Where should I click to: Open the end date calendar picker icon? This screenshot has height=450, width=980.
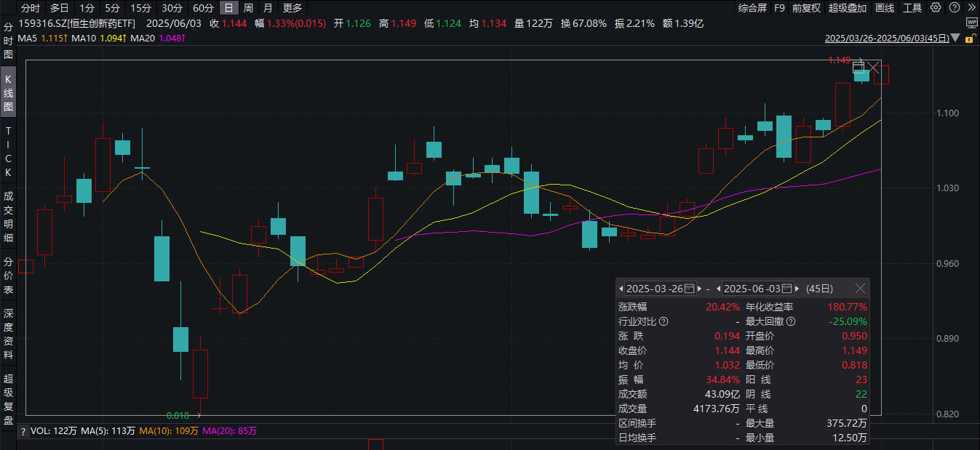point(788,289)
